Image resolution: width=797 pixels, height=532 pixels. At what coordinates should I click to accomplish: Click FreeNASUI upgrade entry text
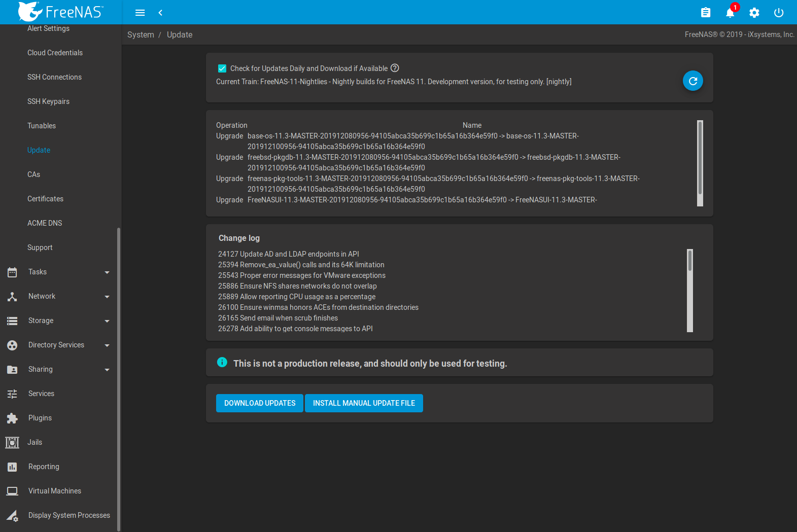click(422, 200)
